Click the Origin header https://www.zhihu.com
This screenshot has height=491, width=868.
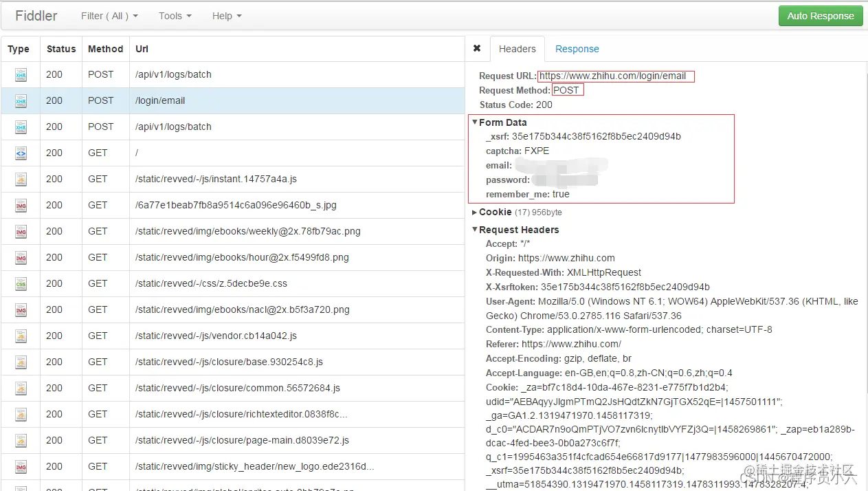click(x=550, y=259)
